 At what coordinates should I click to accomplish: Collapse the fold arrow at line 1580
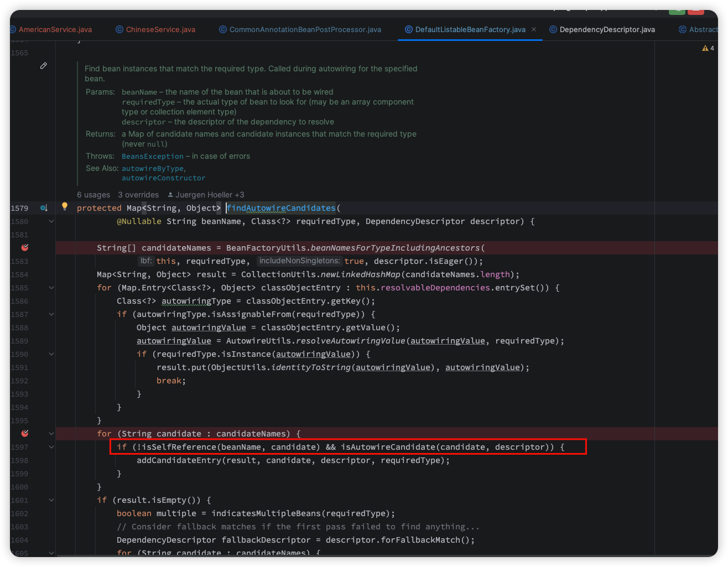[51, 221]
